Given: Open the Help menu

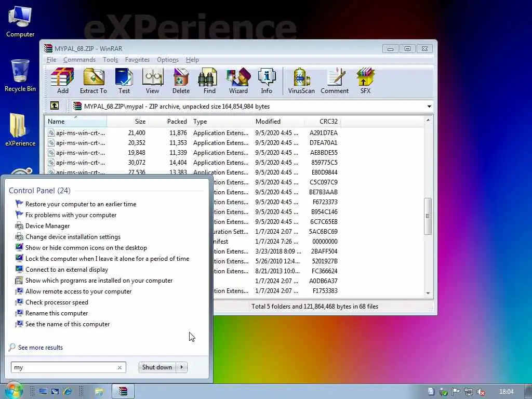Looking at the screenshot, I should [x=192, y=60].
